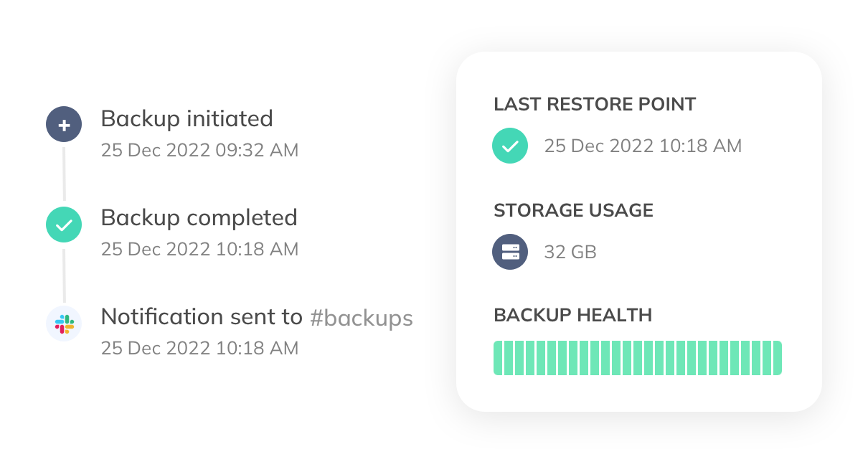Click the green checkmark beside Backup completed
This screenshot has height=462, width=868.
(x=64, y=225)
